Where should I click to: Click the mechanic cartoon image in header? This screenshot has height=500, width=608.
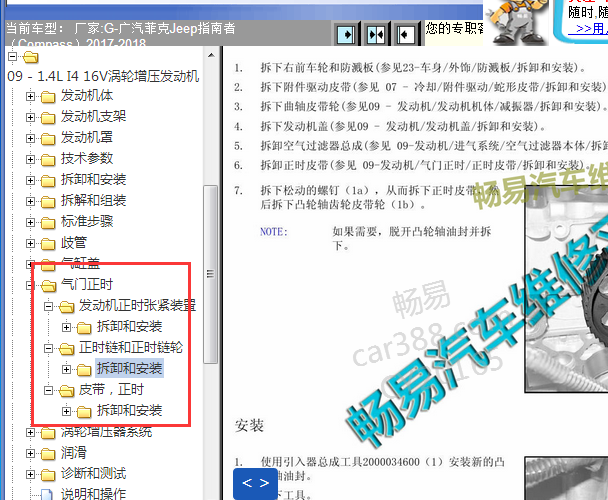point(516,22)
